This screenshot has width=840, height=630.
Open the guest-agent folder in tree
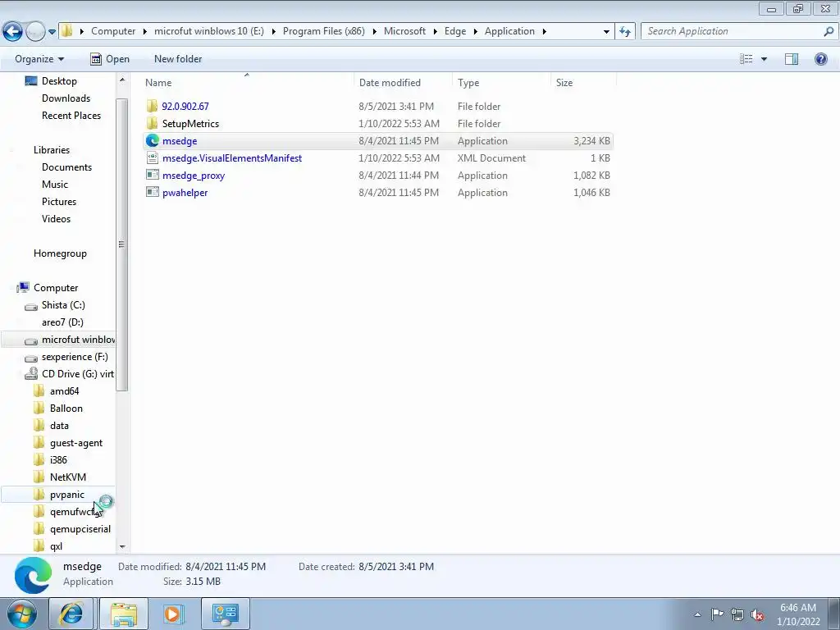click(x=76, y=443)
